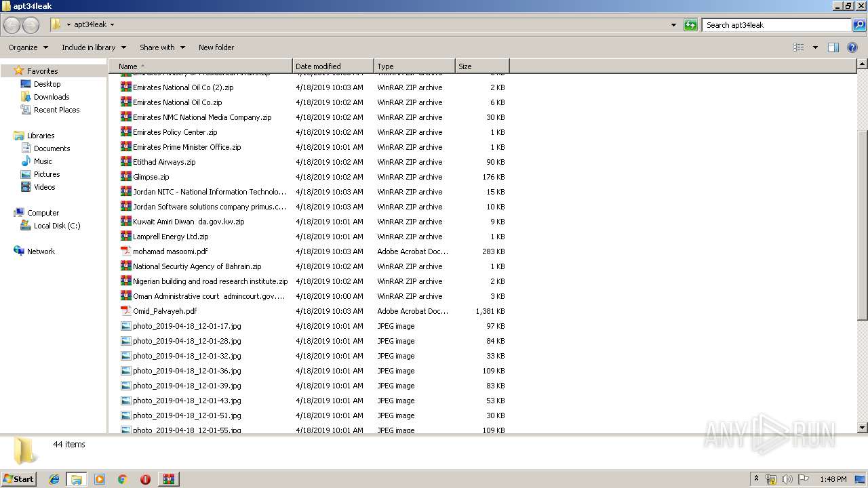Select Emirates National Oil Co (2).zip icon
The width and height of the screenshot is (868, 488).
click(x=126, y=87)
